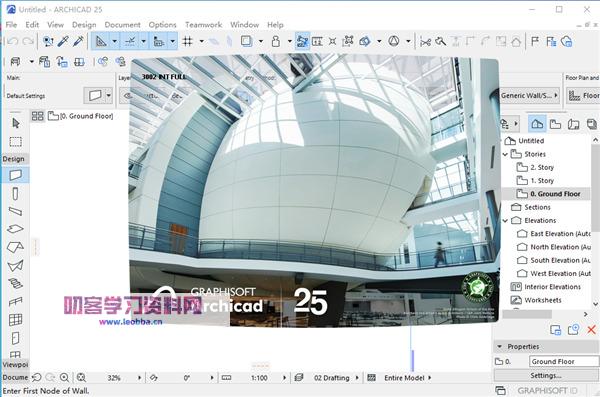This screenshot has height=397, width=600.
Task: Toggle the Snap Guides button
Action: coord(130,41)
